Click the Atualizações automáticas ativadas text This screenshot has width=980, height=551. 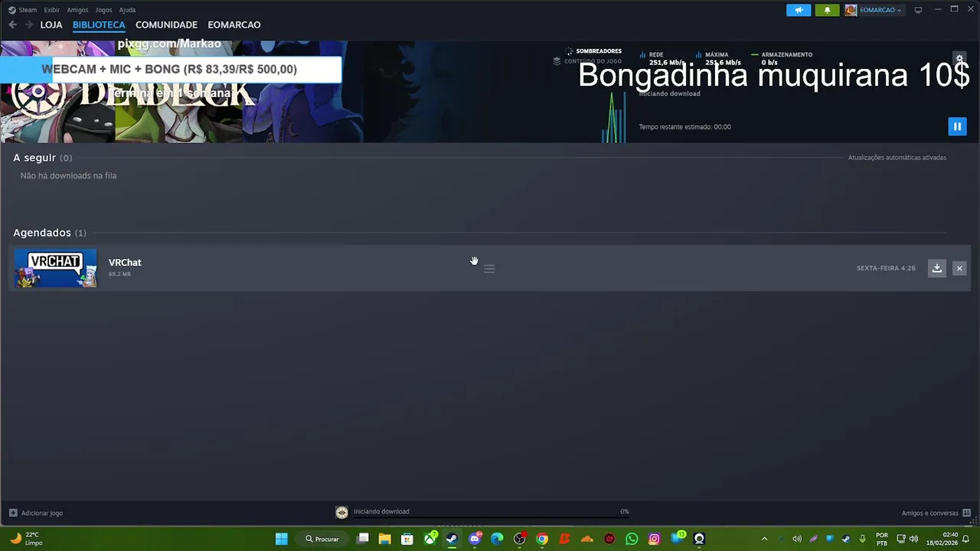pyautogui.click(x=897, y=158)
